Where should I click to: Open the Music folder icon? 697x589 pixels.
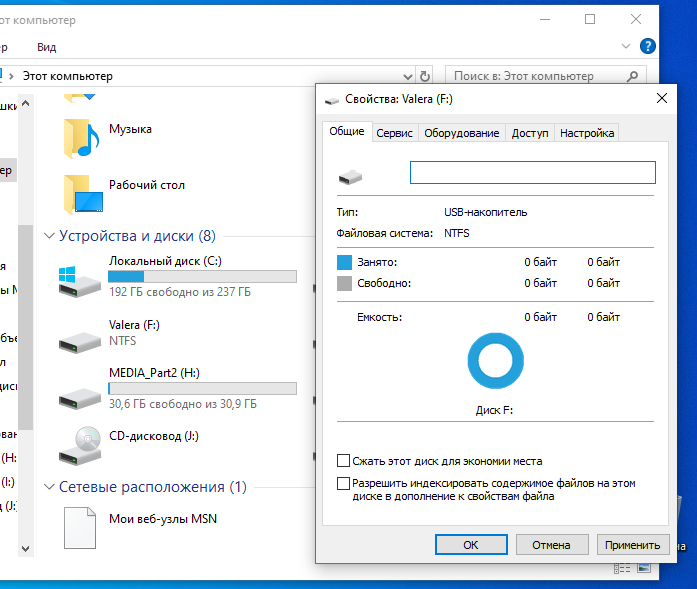pos(82,139)
